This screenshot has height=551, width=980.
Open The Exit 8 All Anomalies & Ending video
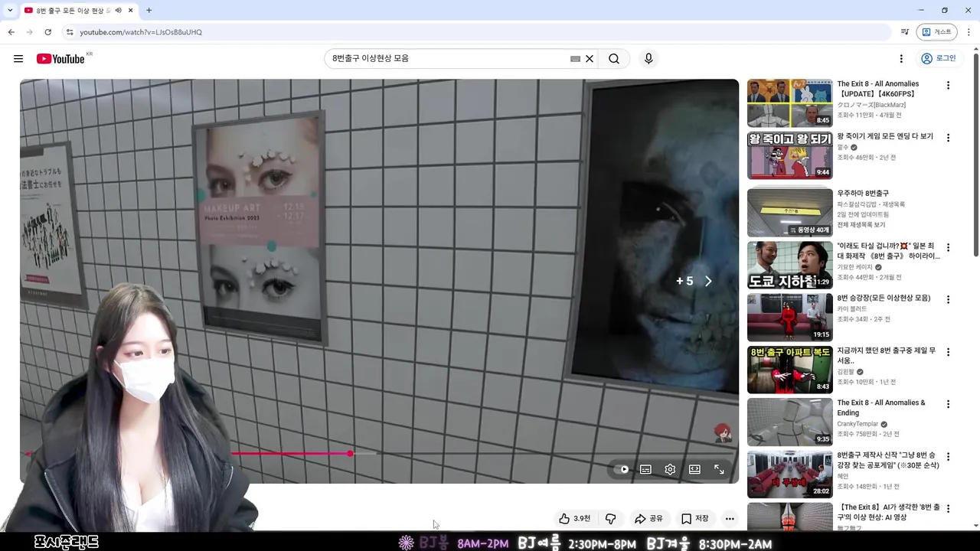pyautogui.click(x=881, y=408)
